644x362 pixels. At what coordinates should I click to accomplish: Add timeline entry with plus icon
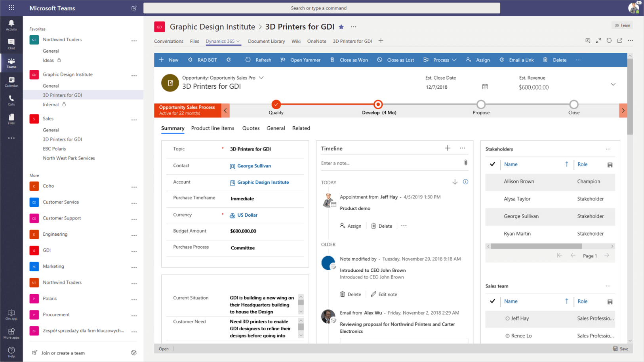[448, 148]
